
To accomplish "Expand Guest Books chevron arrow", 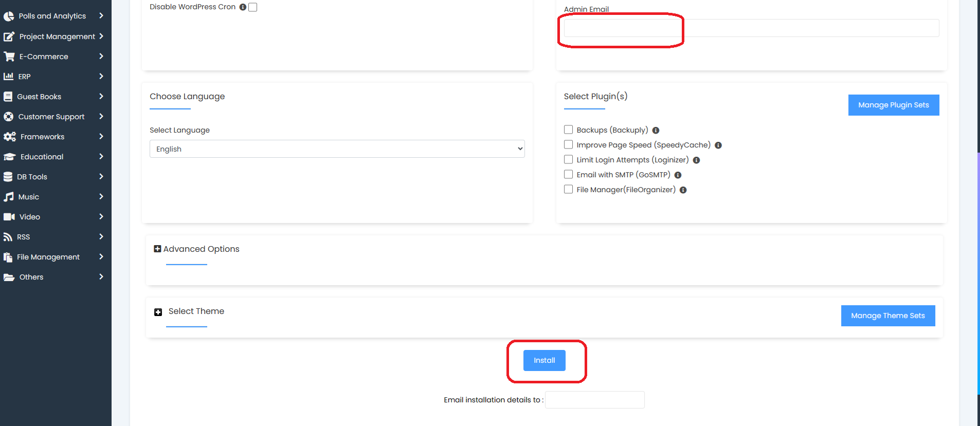I will point(101,96).
